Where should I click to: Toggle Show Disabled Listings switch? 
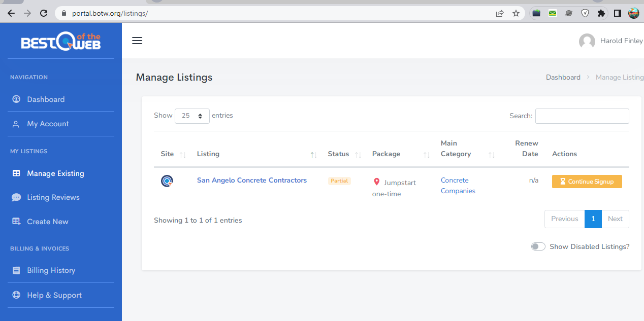[x=538, y=246]
